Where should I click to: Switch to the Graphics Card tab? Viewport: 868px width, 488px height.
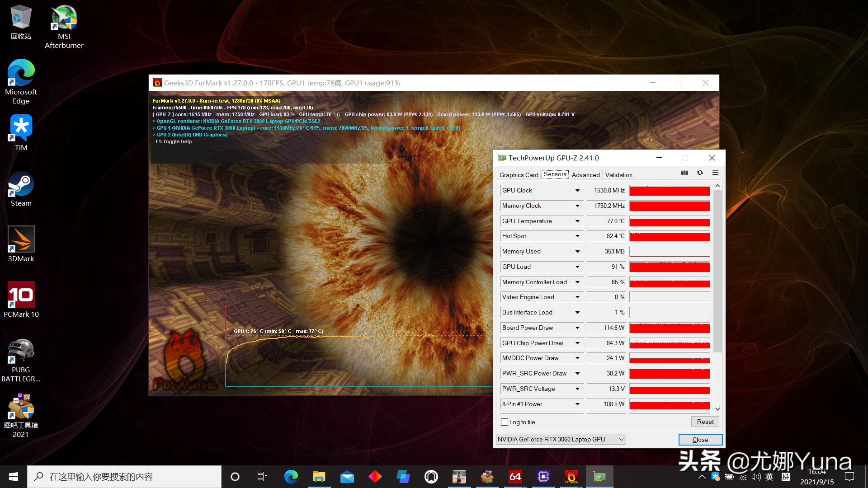point(519,175)
